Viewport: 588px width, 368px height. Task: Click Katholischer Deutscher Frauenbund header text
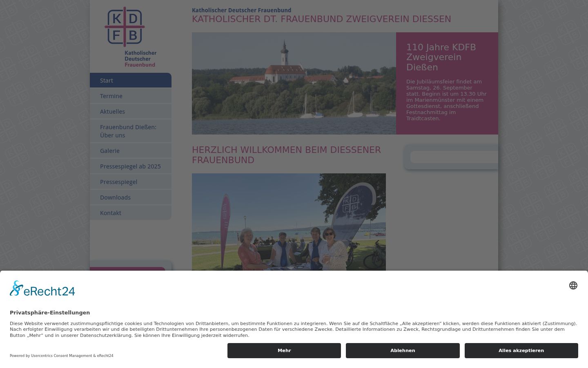(x=242, y=10)
